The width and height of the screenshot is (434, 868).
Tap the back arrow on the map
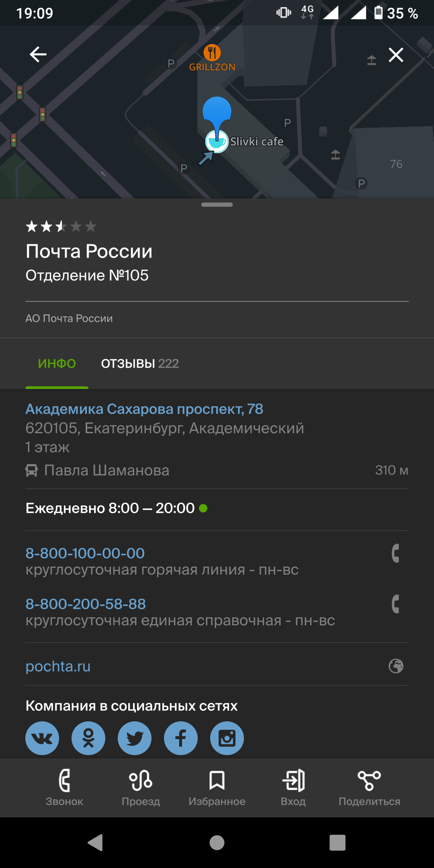[38, 55]
